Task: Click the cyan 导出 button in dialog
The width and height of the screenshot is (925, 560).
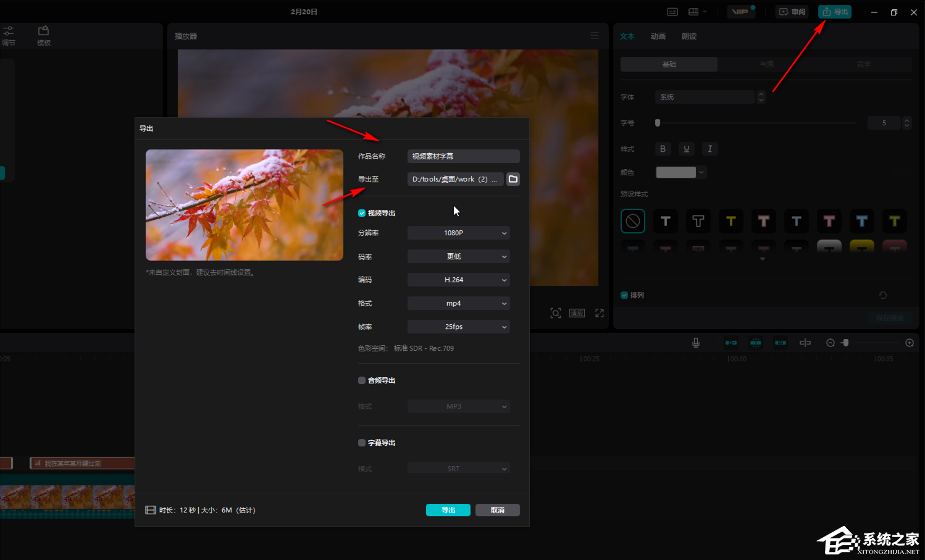Action: [448, 510]
